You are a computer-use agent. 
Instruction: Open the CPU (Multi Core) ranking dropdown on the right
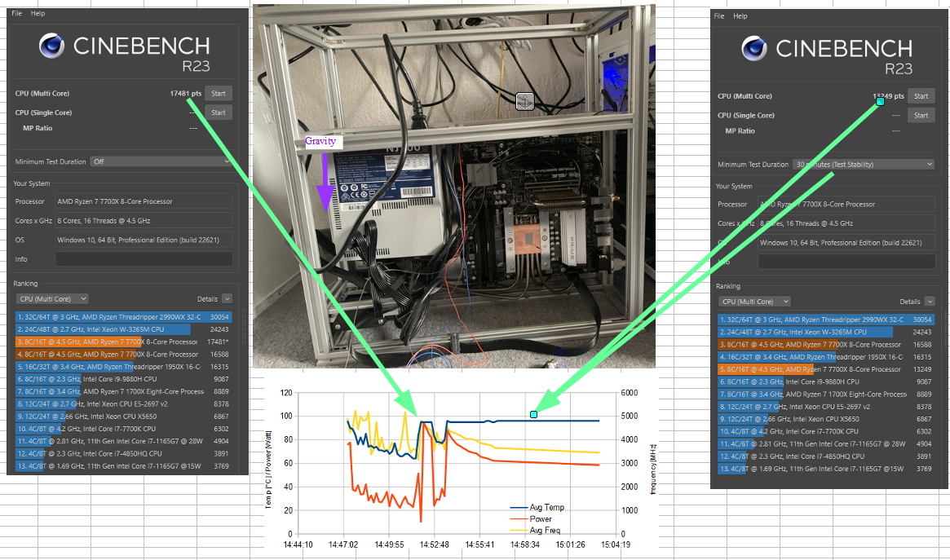(754, 301)
